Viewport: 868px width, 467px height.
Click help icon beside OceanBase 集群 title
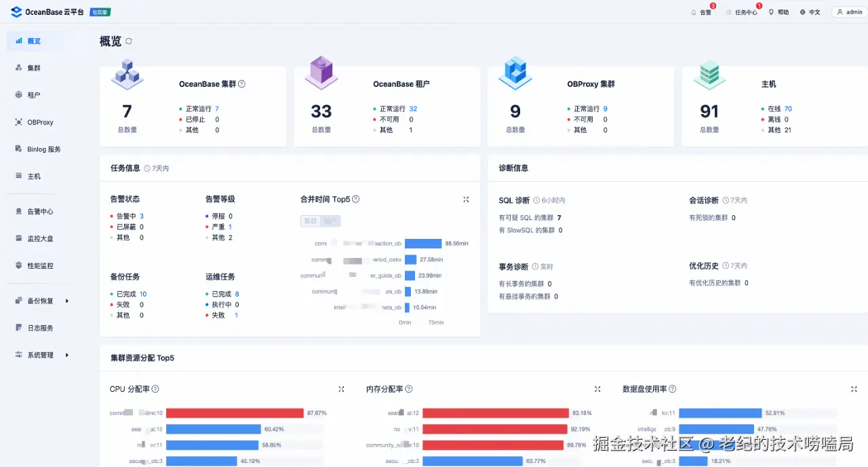point(241,84)
